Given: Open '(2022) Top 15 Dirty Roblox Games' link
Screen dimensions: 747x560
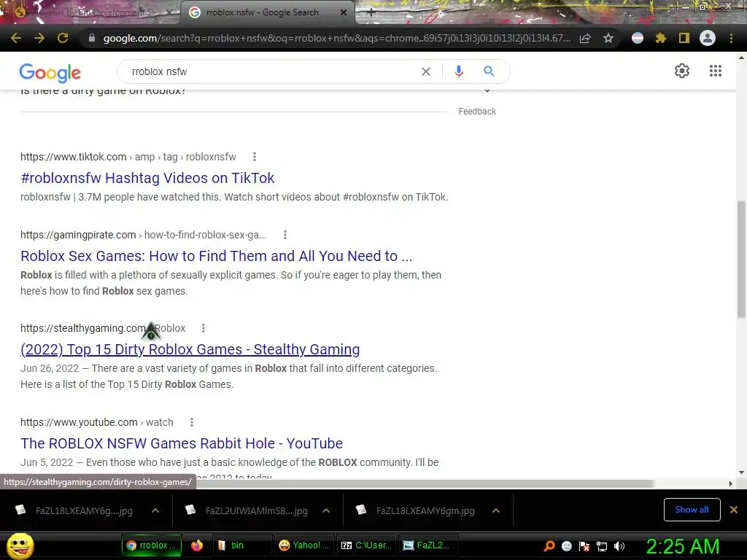Looking at the screenshot, I should coord(190,349).
